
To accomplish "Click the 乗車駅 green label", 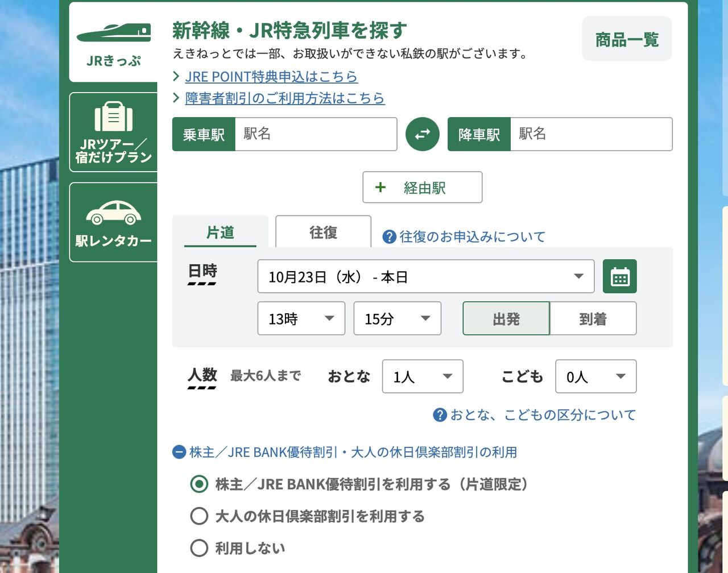I will (204, 134).
